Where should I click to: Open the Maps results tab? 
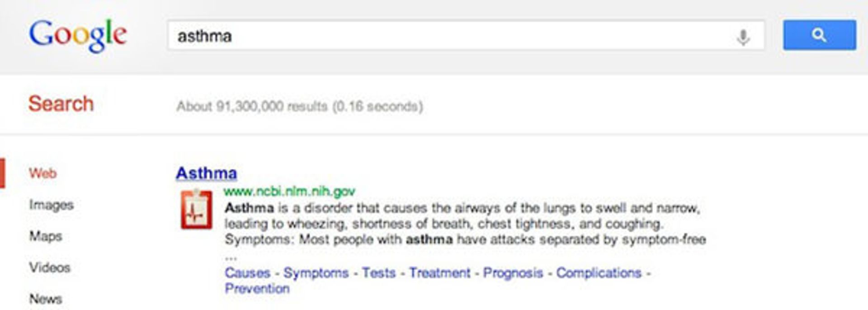tap(46, 236)
